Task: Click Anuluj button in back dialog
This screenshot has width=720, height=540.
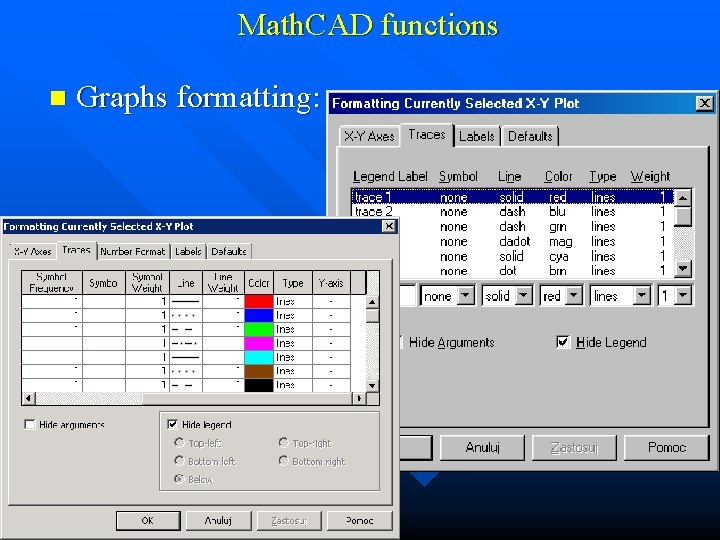Action: 482,448
